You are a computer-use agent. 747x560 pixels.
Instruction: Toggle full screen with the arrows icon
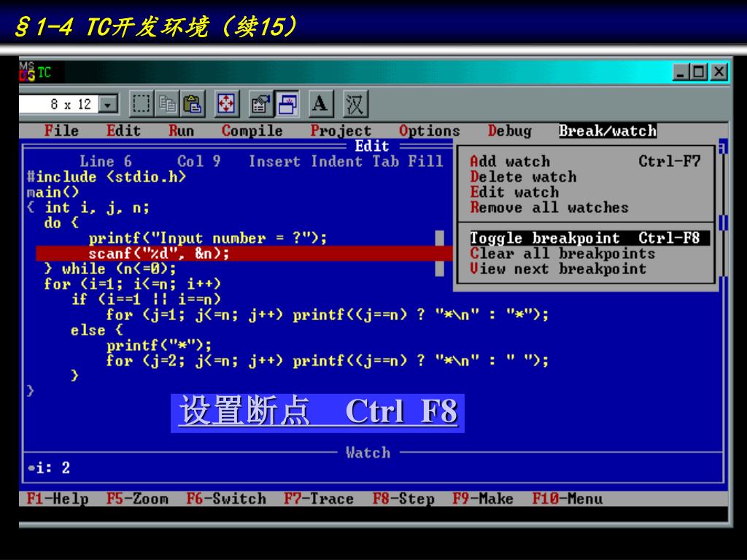click(x=226, y=104)
